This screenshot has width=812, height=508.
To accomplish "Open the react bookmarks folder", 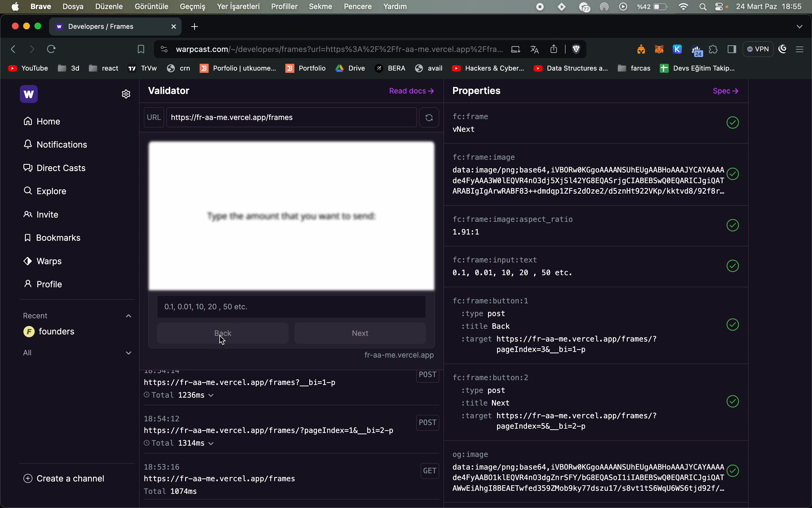I will tap(103, 68).
